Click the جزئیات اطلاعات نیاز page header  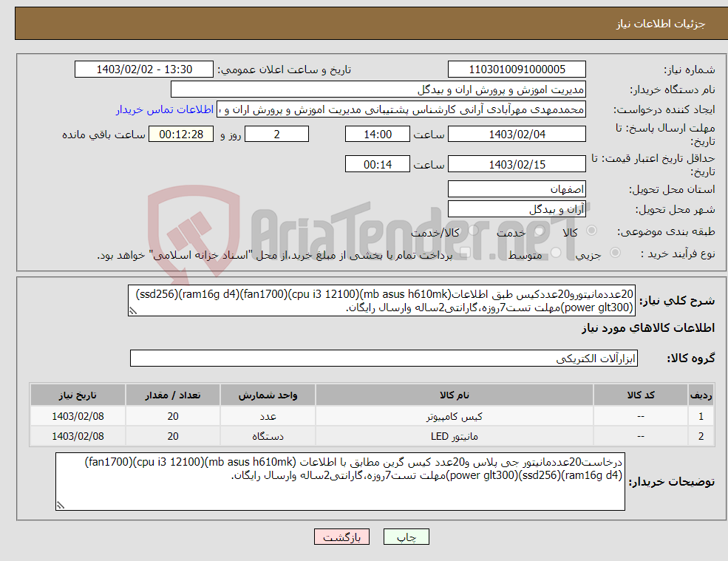tap(661, 24)
